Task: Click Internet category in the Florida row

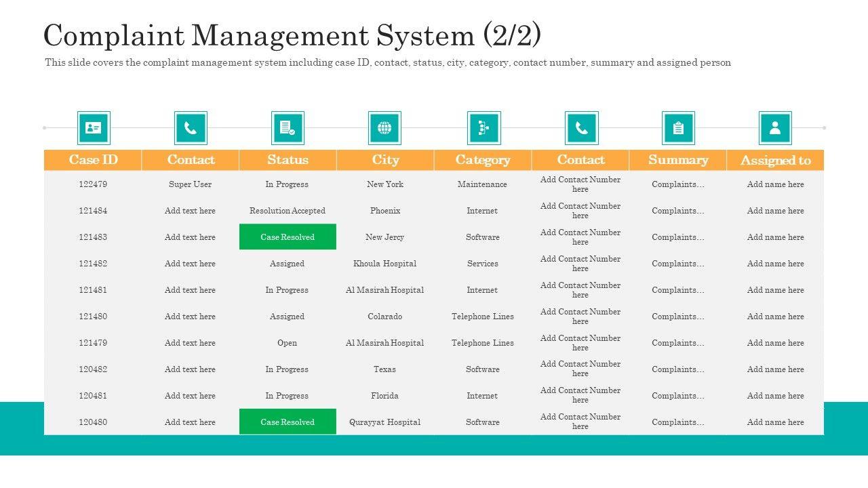Action: click(x=483, y=396)
